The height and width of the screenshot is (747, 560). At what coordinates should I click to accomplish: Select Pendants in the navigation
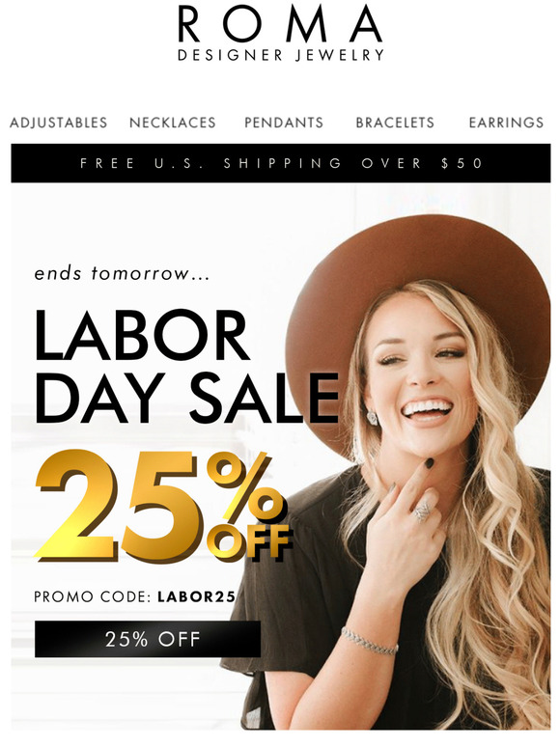[x=284, y=123]
